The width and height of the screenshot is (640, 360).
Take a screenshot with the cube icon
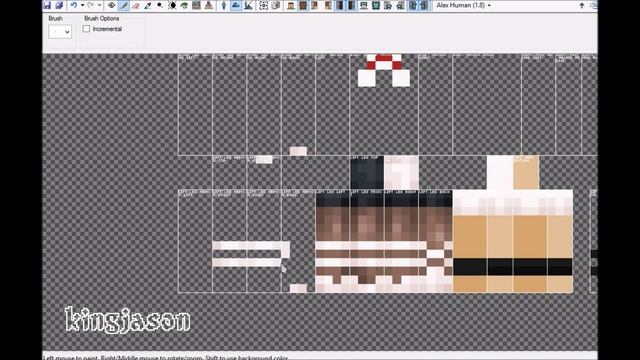tap(276, 5)
